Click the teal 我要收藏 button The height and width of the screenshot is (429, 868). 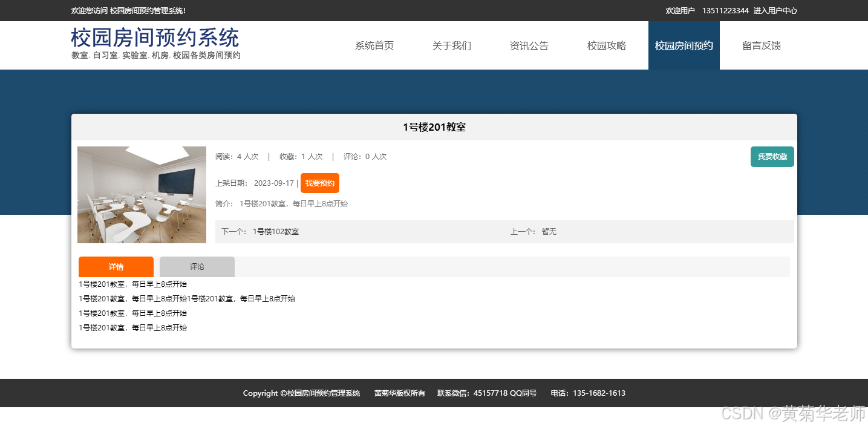[772, 157]
